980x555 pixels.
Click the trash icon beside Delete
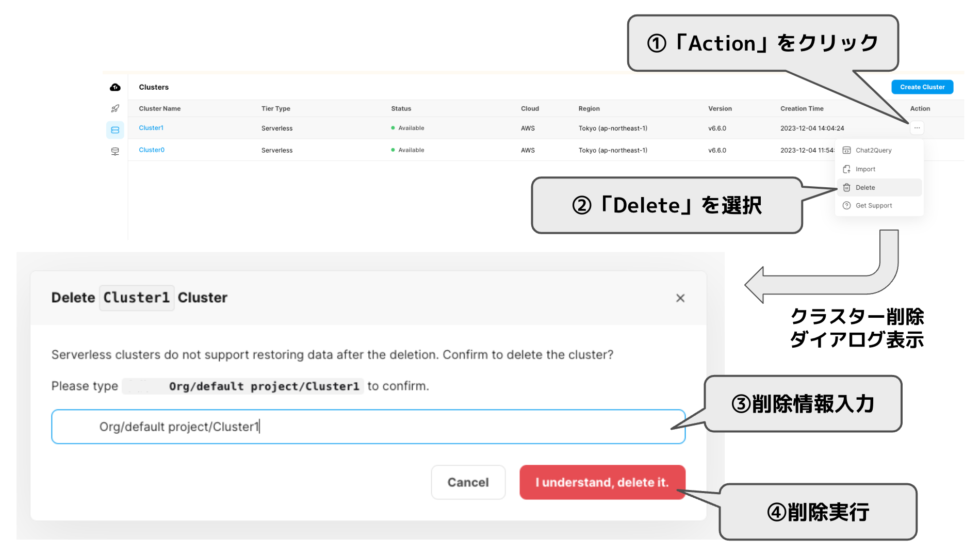coord(847,187)
